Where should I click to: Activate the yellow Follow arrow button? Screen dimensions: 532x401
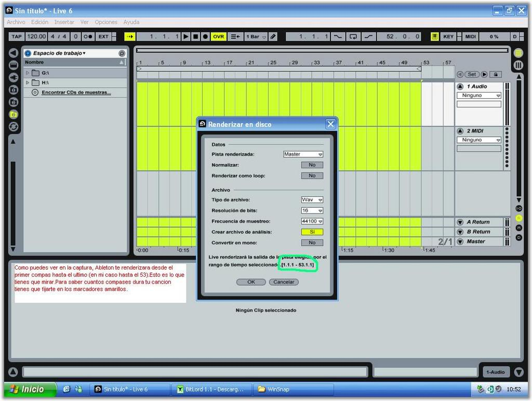pyautogui.click(x=129, y=36)
